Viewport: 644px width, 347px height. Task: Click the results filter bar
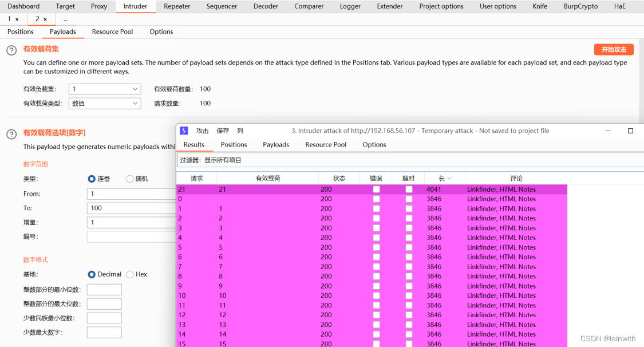(x=410, y=160)
